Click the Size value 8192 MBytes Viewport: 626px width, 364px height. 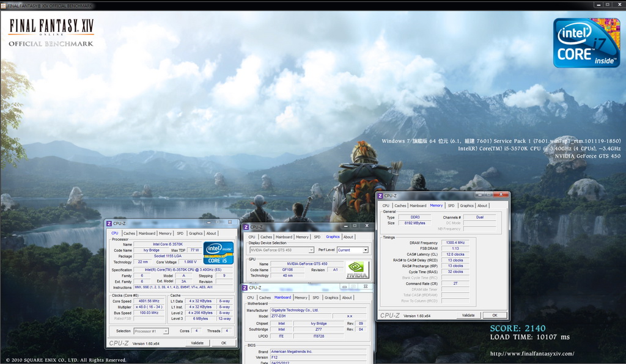click(x=415, y=223)
